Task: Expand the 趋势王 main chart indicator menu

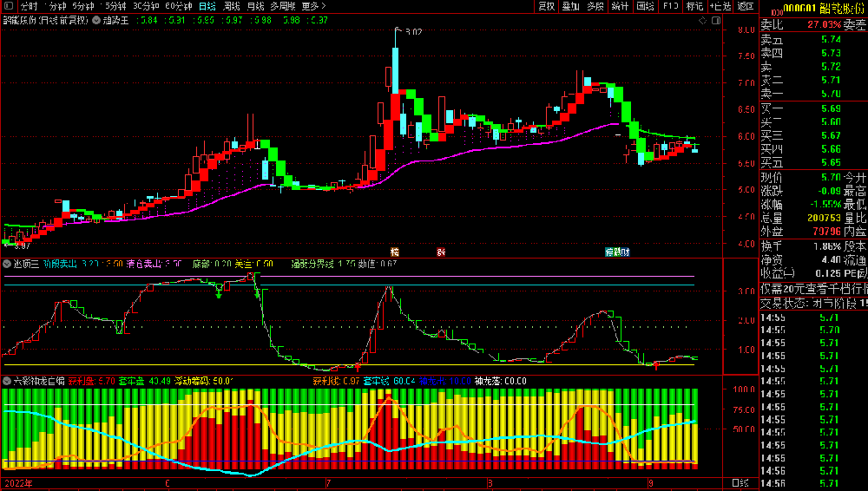Action: [95, 20]
